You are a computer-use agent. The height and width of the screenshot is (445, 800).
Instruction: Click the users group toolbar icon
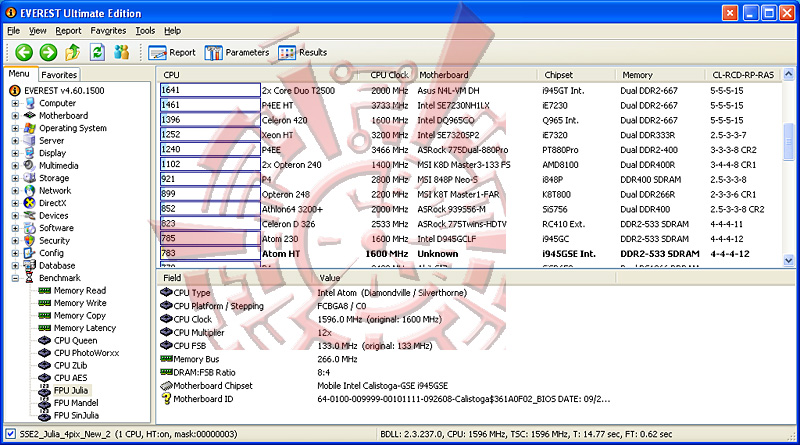click(x=121, y=52)
